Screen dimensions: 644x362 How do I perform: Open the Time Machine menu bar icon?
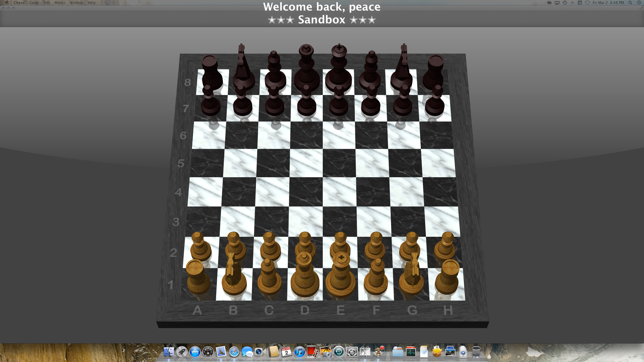tap(565, 3)
